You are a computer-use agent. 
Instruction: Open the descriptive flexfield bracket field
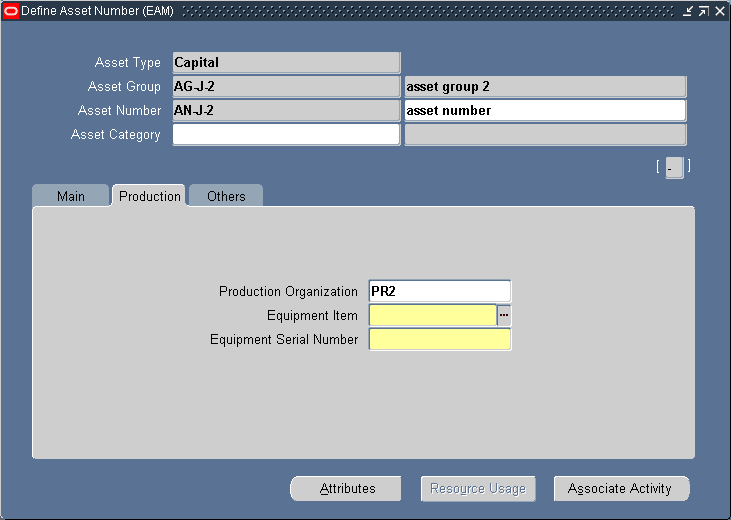[x=674, y=167]
